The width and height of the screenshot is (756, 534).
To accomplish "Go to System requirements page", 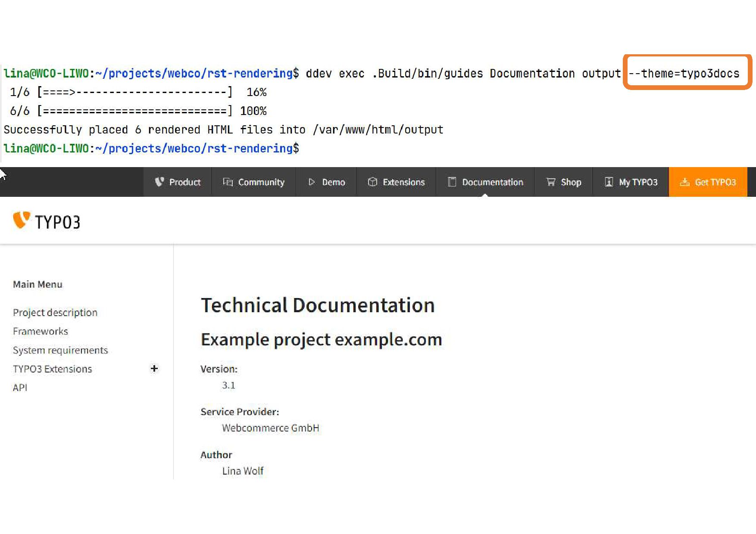I will click(x=60, y=350).
